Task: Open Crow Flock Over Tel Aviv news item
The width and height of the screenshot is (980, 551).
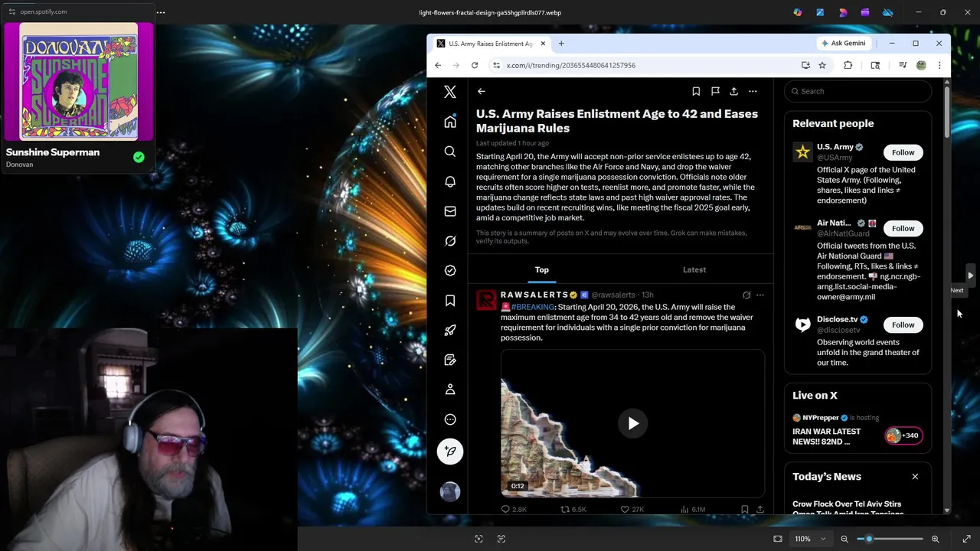Action: (847, 508)
